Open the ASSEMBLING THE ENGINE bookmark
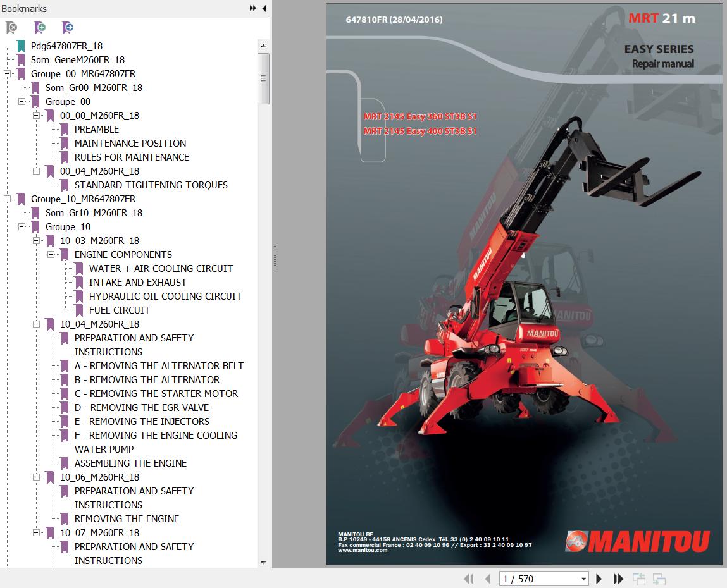The image size is (727, 588). (130, 463)
